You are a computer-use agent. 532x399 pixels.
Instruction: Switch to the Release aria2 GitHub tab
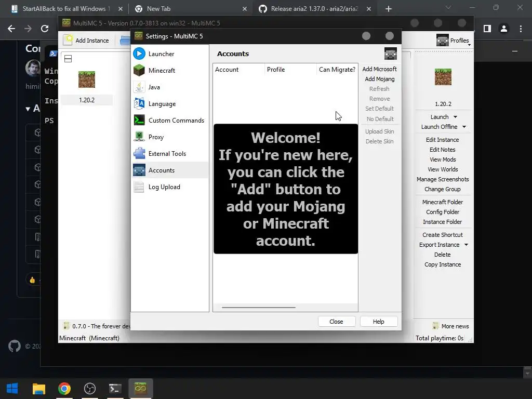coord(314,9)
